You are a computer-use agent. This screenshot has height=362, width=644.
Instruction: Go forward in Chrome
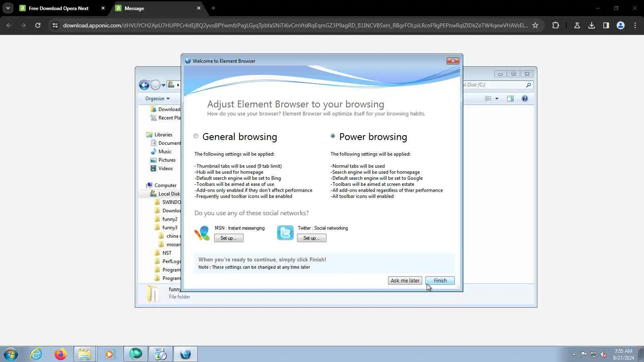click(23, 25)
